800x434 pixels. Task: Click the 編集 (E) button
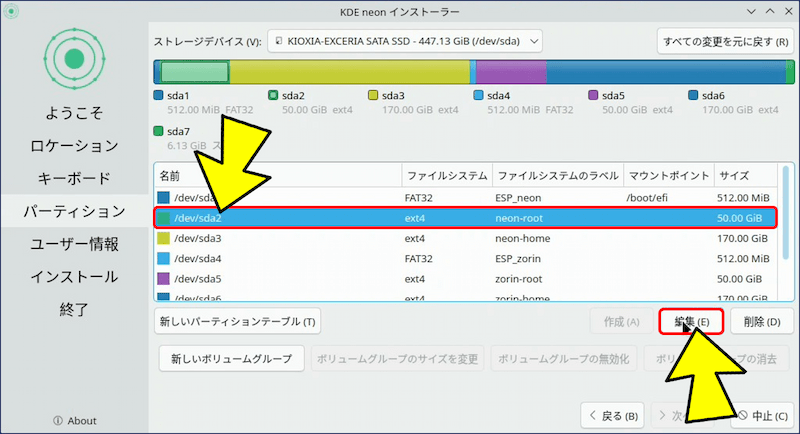click(x=691, y=322)
